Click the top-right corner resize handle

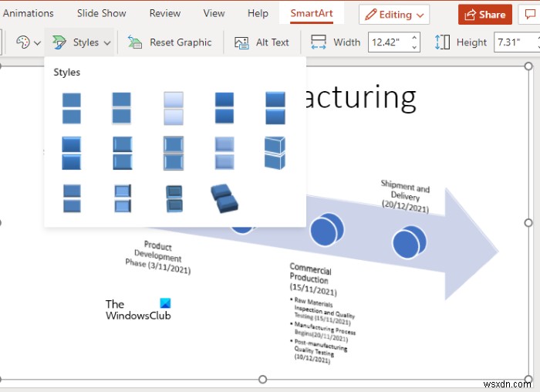tap(528, 66)
